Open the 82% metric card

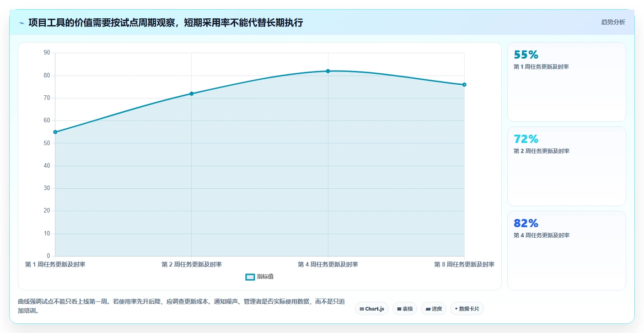pyautogui.click(x=567, y=251)
